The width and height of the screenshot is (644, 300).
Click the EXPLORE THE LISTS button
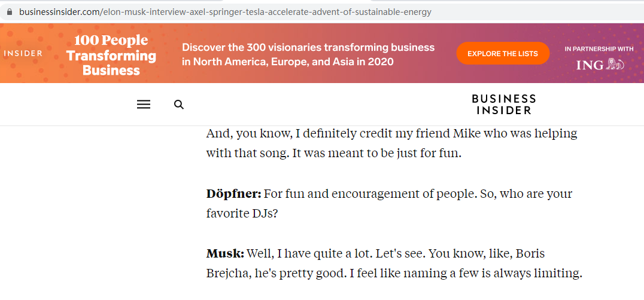[503, 53]
